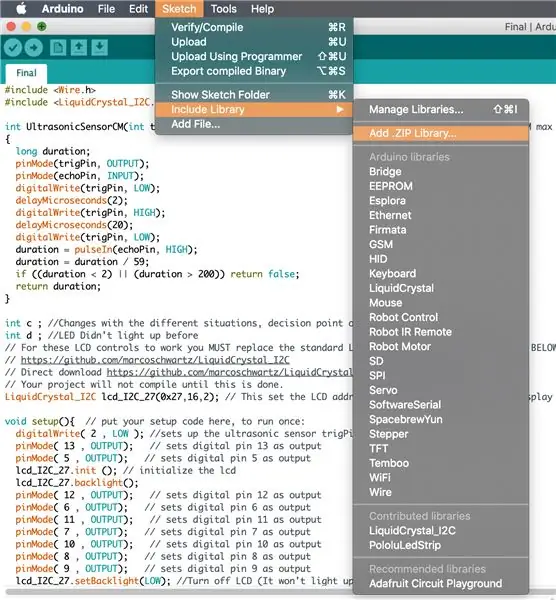Open the Apple menu
Image resolution: width=556 pixels, height=600 pixels.
coord(21,8)
